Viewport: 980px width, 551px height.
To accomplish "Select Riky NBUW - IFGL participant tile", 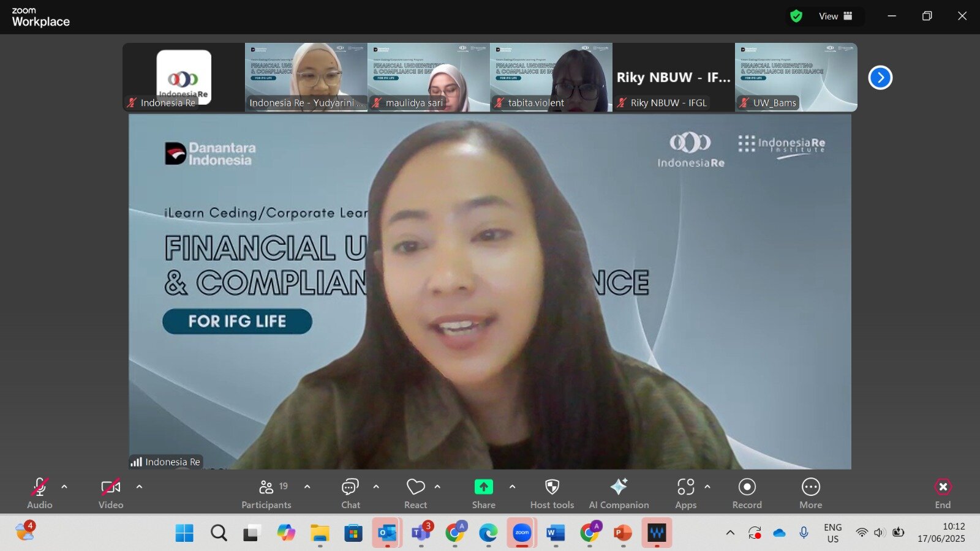I will pyautogui.click(x=674, y=77).
